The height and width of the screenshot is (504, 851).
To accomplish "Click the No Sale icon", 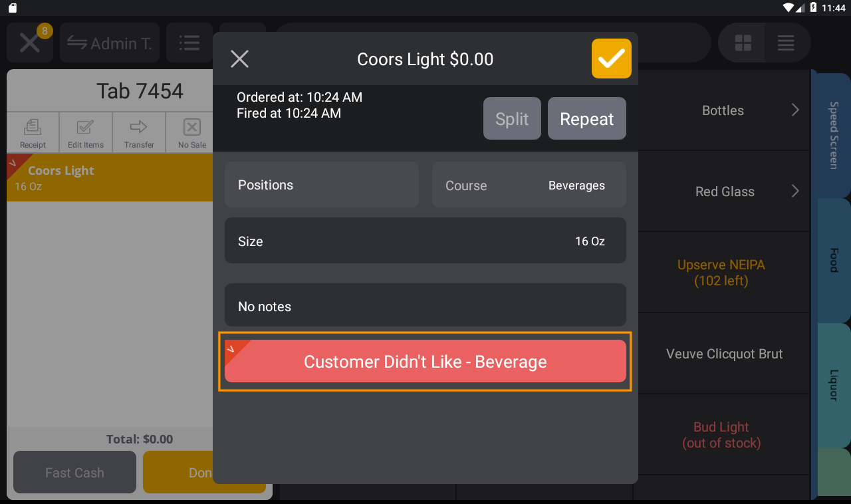I will tap(190, 132).
